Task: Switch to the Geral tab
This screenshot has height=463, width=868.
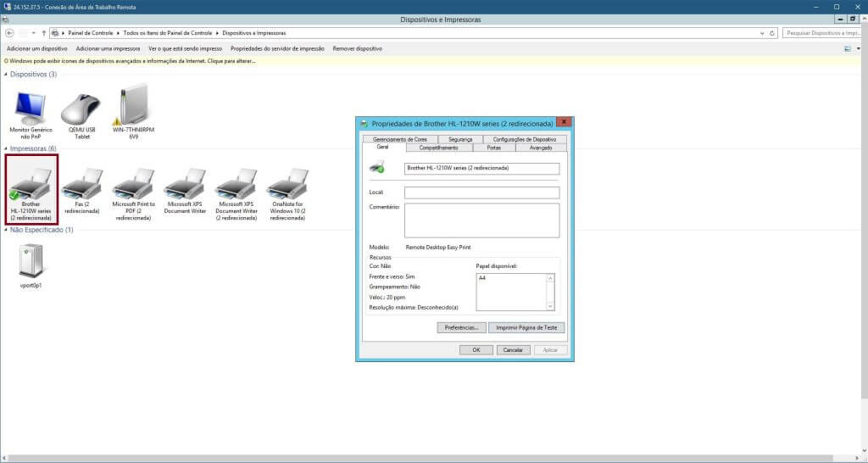Action: tap(382, 148)
